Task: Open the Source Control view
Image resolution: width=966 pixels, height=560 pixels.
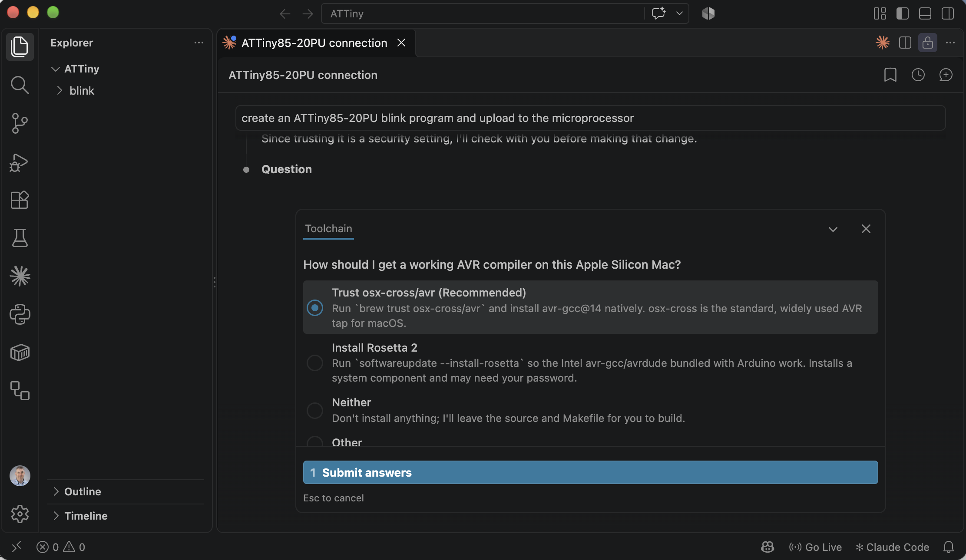Action: [20, 123]
